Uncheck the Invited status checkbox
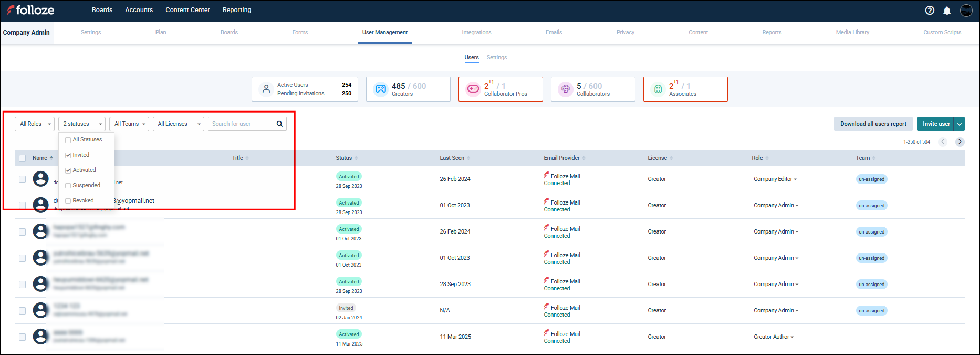 (68, 155)
